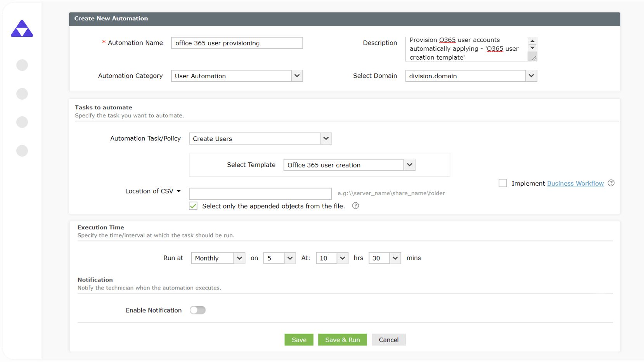Click the Create New Automation header title

pyautogui.click(x=111, y=19)
